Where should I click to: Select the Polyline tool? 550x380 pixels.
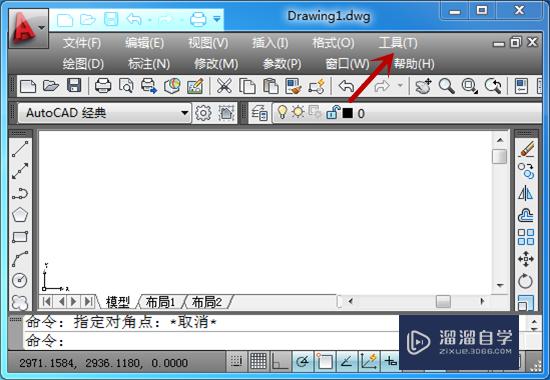(x=20, y=193)
